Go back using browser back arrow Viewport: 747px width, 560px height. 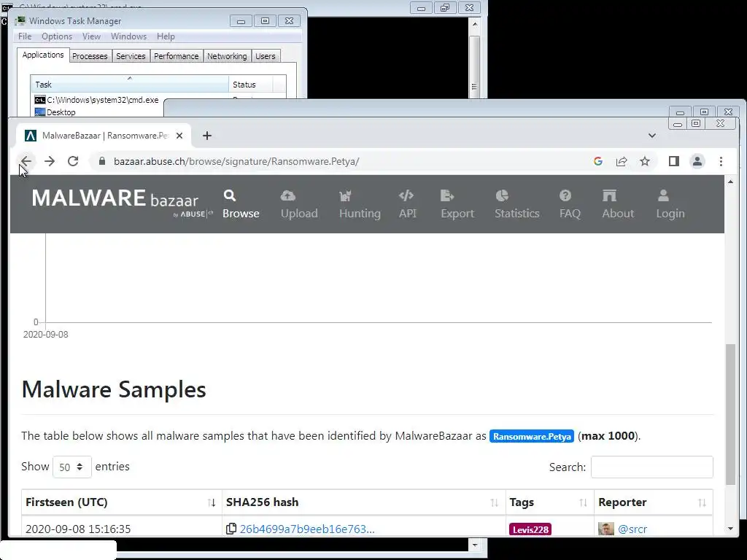[x=26, y=161]
